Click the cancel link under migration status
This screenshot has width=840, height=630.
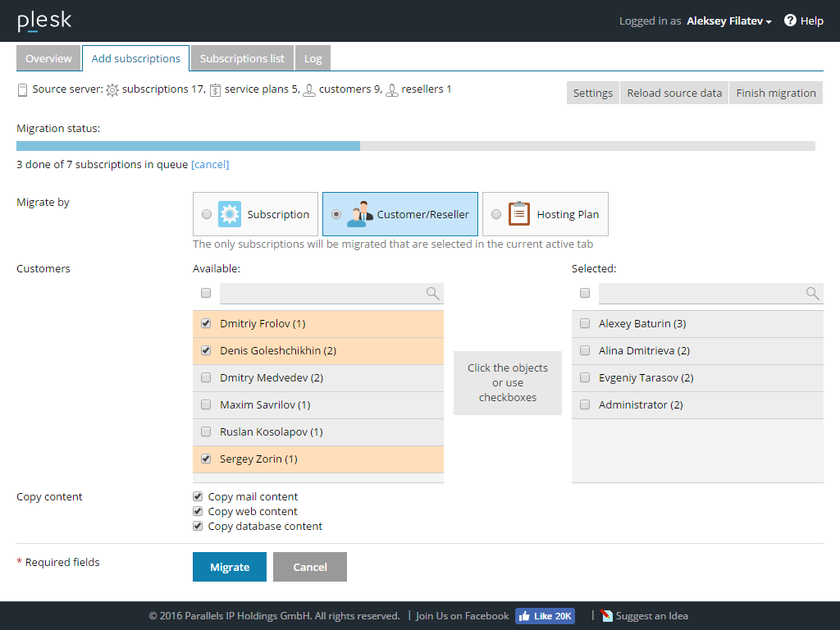coord(210,165)
